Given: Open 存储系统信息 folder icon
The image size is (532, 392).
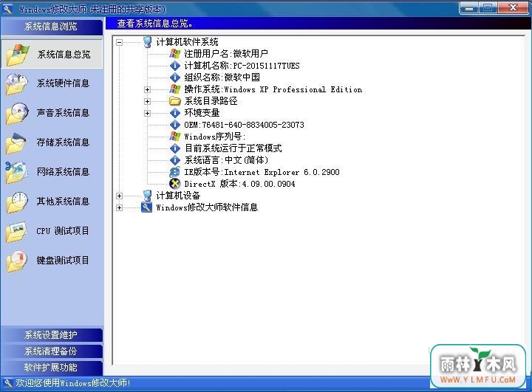Looking at the screenshot, I should [16, 142].
